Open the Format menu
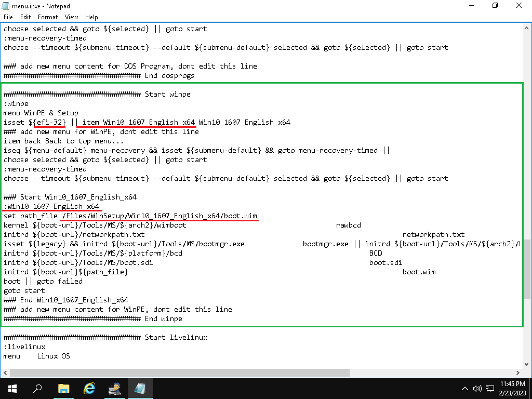532x399 pixels. point(48,17)
